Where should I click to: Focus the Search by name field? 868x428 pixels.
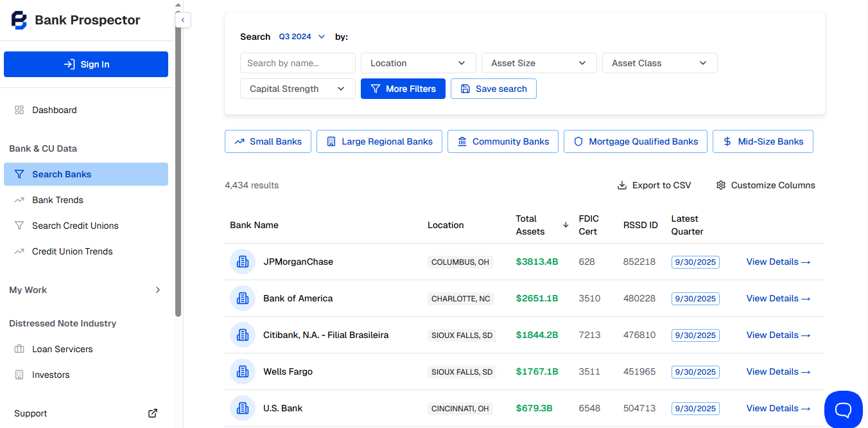pos(297,63)
